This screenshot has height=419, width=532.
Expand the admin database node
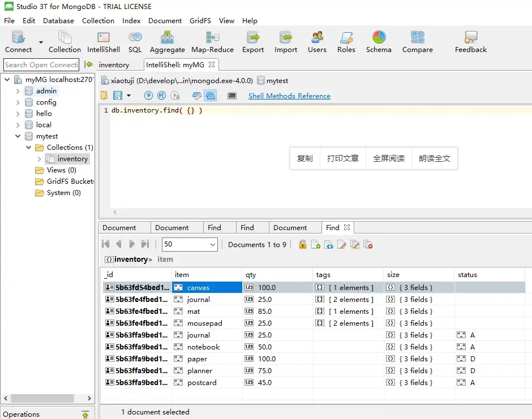click(x=18, y=91)
